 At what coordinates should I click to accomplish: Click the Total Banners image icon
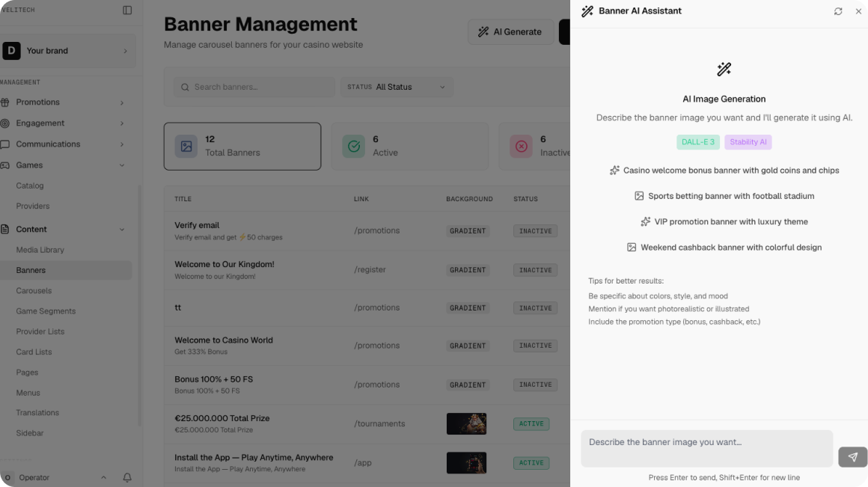coord(186,146)
